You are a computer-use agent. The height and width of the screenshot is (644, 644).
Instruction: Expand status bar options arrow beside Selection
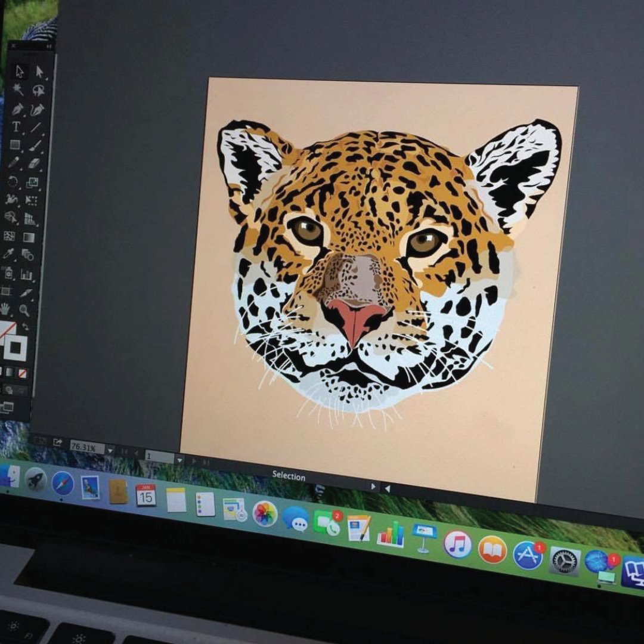373,487
